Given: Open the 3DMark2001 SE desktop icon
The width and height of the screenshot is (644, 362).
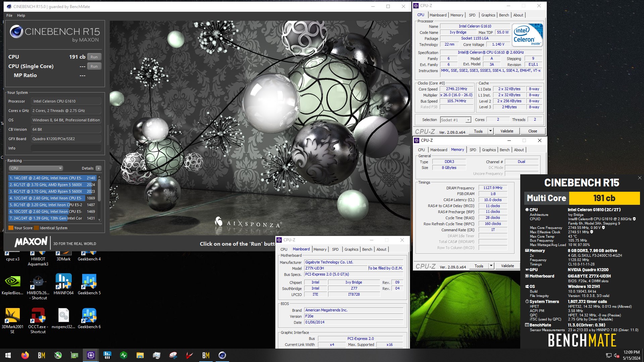Looking at the screenshot, I should 12,320.
